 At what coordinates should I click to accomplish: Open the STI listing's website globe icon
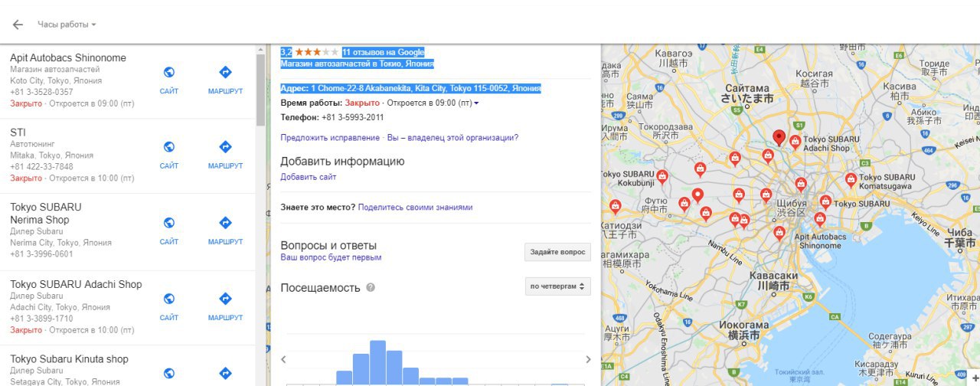[x=169, y=146]
